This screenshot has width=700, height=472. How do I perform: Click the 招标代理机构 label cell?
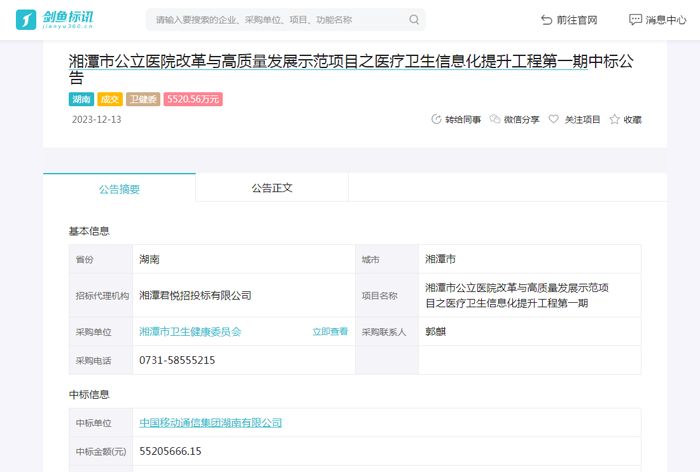click(x=102, y=296)
